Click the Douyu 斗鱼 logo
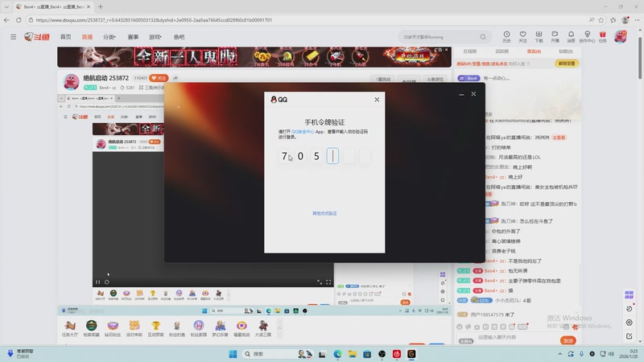Screen dimensions: 644x362 pyautogui.click(x=37, y=37)
